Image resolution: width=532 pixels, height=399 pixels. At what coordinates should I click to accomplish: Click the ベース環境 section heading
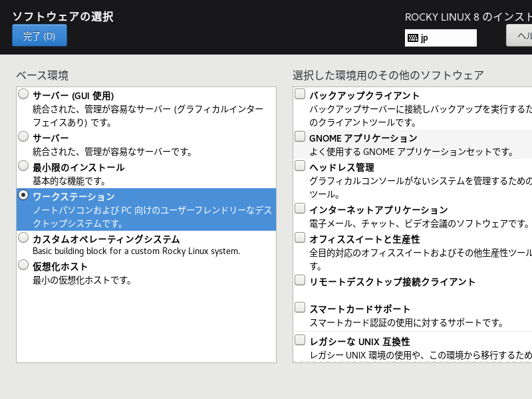[x=43, y=75]
